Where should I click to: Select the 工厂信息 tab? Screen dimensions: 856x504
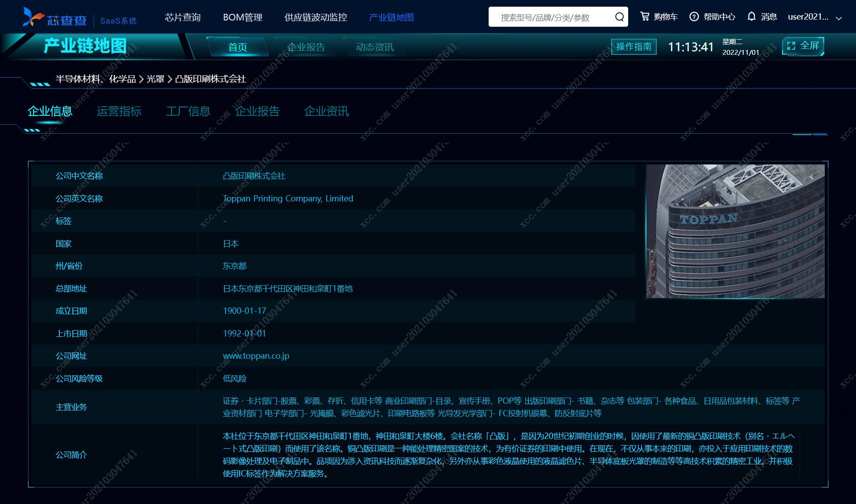pos(188,111)
